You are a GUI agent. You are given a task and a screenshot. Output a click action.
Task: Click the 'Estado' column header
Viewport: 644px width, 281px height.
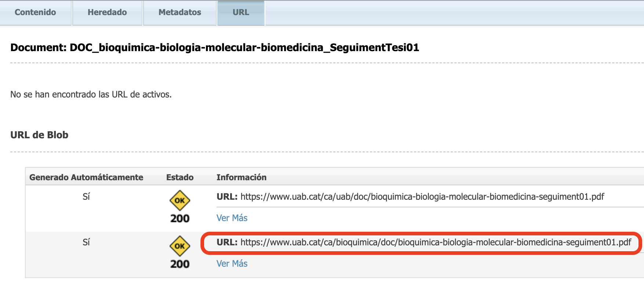[180, 177]
